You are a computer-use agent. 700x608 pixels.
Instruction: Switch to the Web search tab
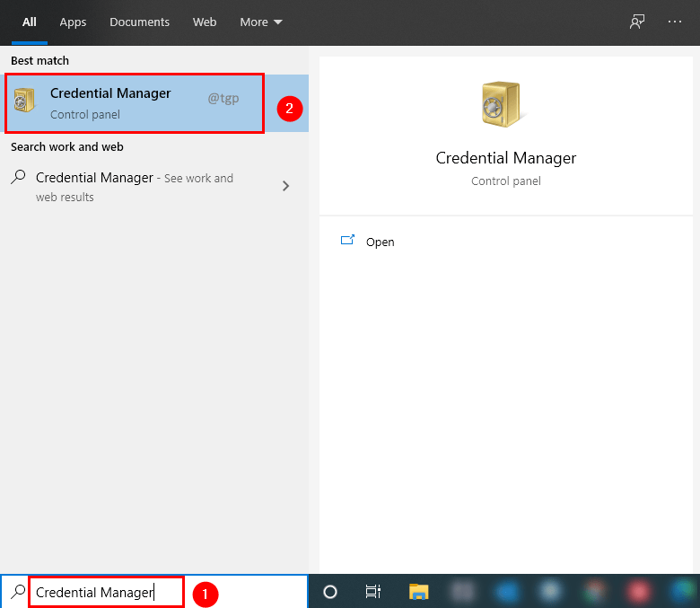(x=205, y=22)
